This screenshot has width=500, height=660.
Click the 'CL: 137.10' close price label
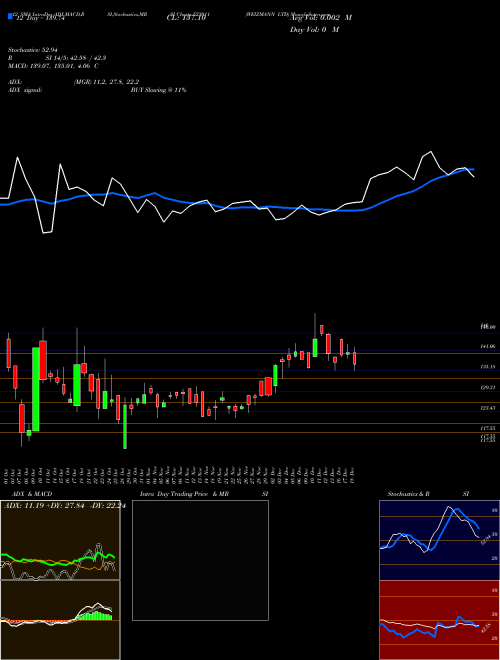pos(186,18)
